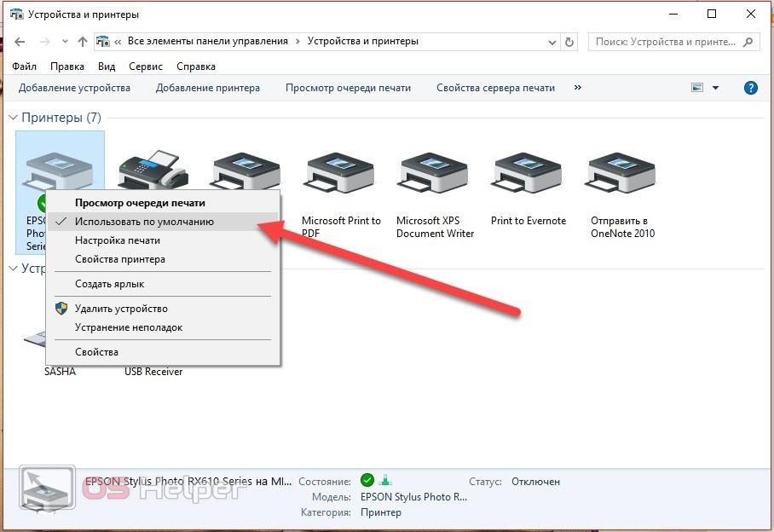Click Добавление принтера toolbar button
Image resolution: width=774 pixels, height=532 pixels.
208,88
